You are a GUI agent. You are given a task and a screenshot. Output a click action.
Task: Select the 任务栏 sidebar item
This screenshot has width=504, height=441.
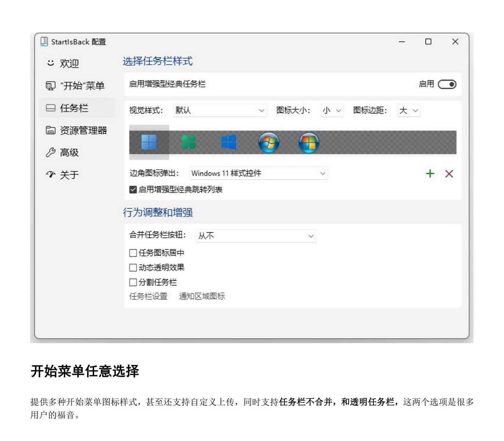[77, 108]
